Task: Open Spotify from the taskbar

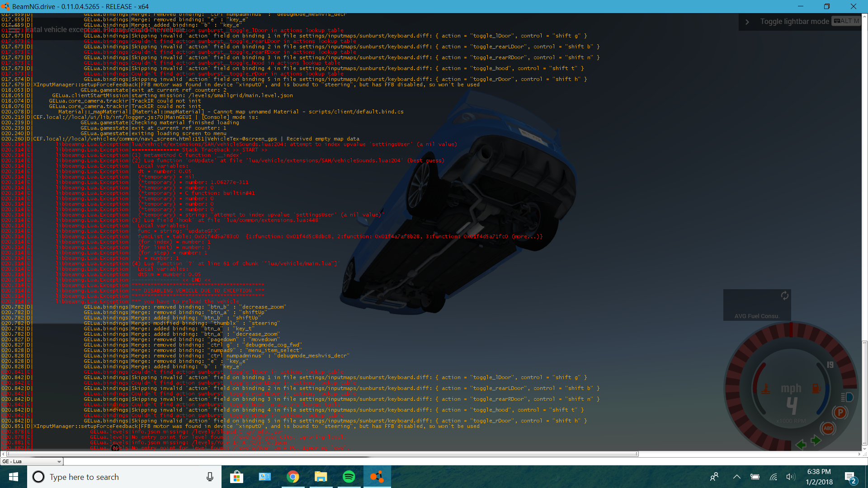Action: 349,477
